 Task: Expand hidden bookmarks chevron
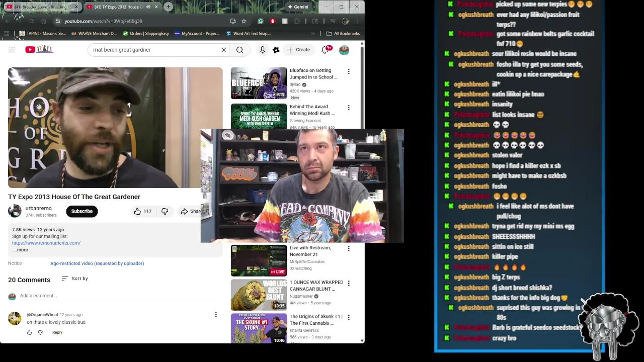pyautogui.click(x=312, y=34)
